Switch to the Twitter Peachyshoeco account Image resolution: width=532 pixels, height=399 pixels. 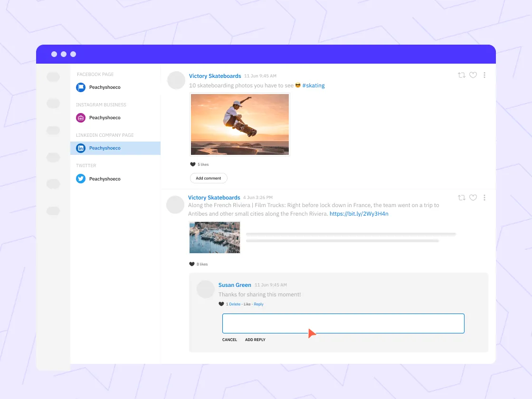coord(104,179)
